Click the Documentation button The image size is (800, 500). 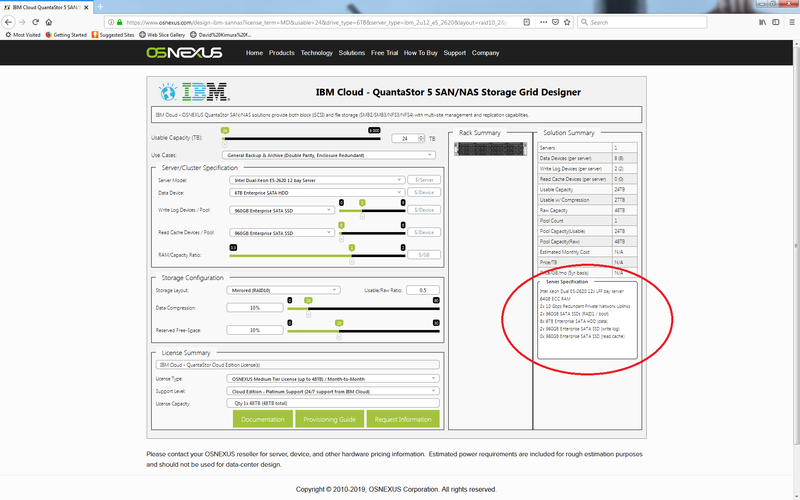coord(263,419)
